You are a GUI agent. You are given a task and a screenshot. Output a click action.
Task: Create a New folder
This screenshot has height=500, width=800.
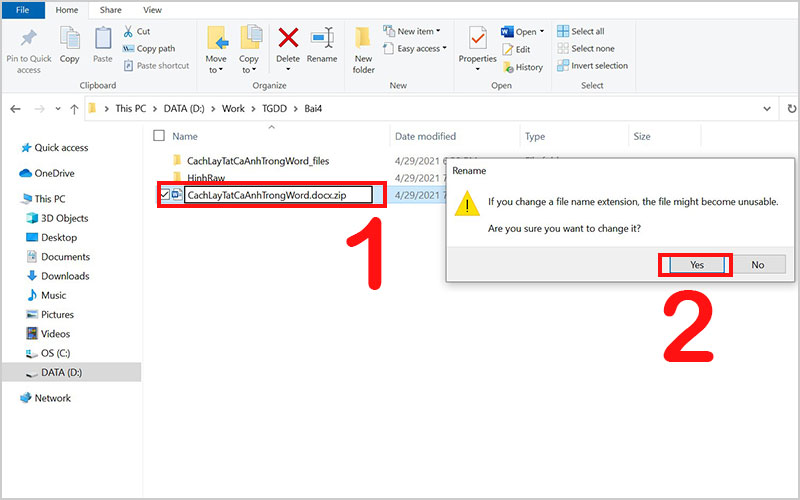click(363, 49)
